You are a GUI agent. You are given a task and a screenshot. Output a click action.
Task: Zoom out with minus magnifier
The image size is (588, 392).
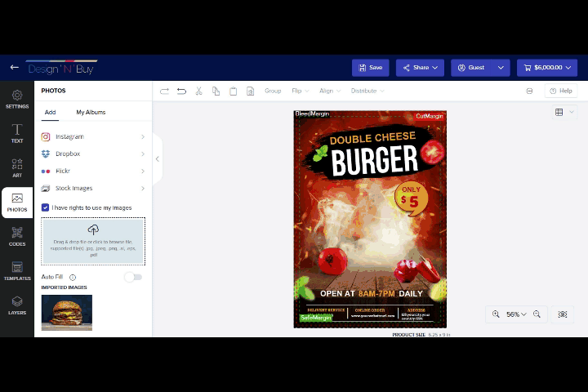point(537,314)
